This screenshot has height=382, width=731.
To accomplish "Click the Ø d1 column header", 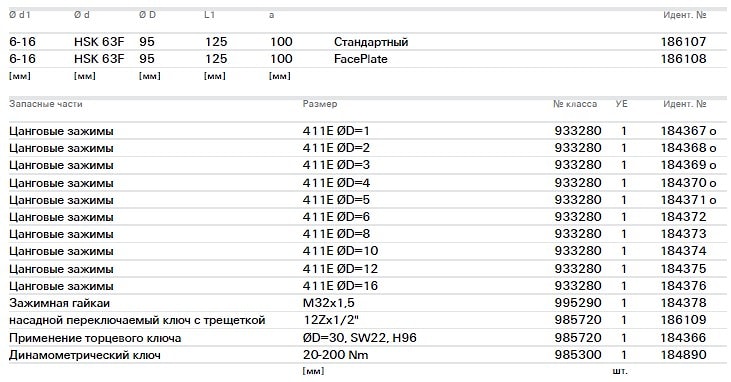I will [x=20, y=15].
